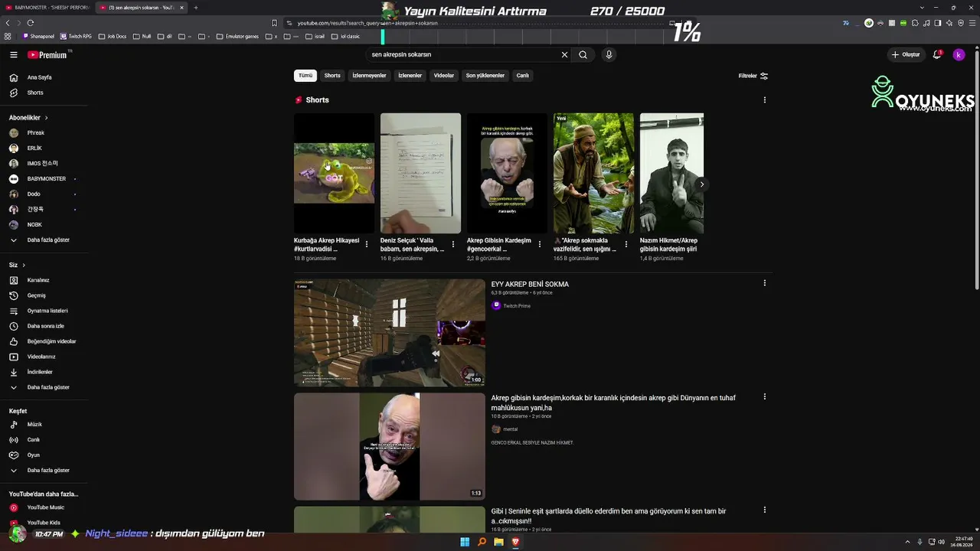Select the Videolar filter chip
This screenshot has height=551, width=980.
point(444,76)
